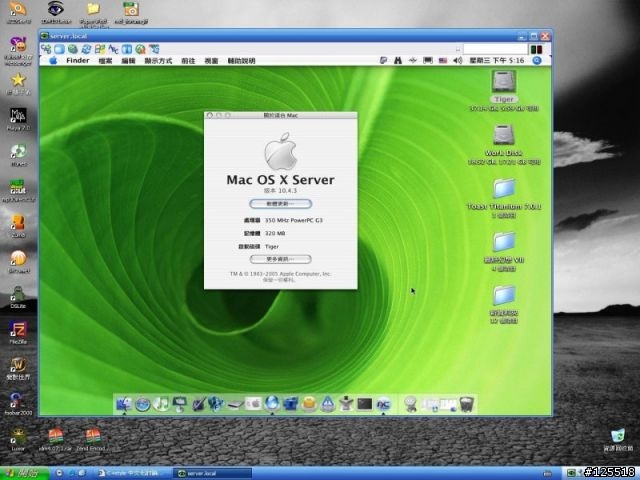Click the Windows-flag styled toolbar icon
Screen dimensions: 640x480
point(100,49)
